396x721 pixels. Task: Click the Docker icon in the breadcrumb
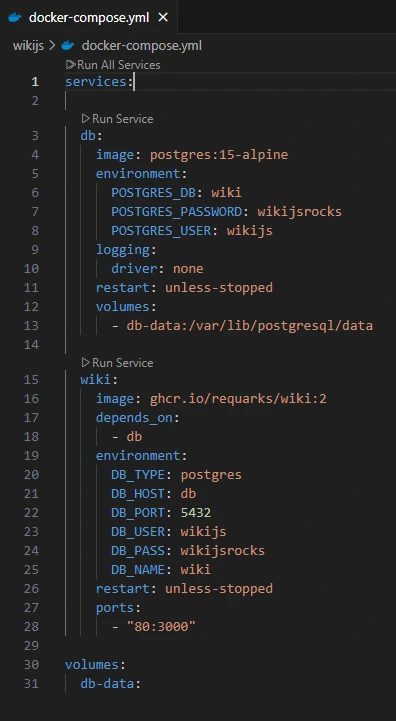pos(68,46)
